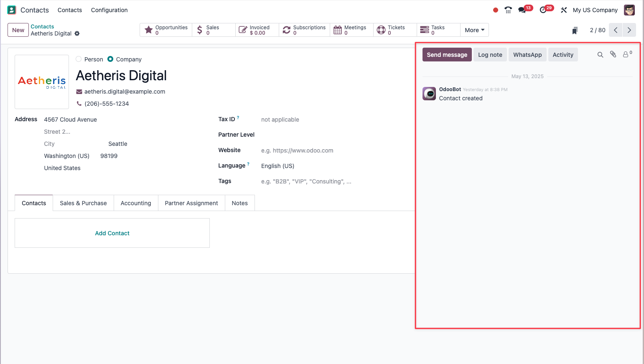Click the gear icon beside Aetheris Digital
The width and height of the screenshot is (644, 364).
pyautogui.click(x=77, y=33)
